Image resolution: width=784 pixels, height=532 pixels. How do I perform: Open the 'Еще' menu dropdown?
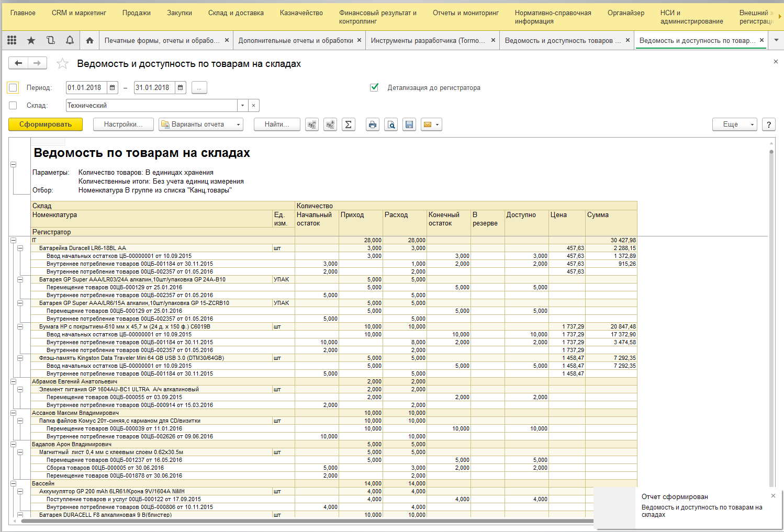pyautogui.click(x=735, y=124)
